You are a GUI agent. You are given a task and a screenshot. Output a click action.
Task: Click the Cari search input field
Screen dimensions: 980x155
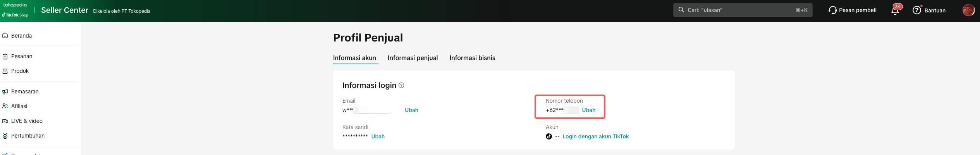pyautogui.click(x=740, y=10)
